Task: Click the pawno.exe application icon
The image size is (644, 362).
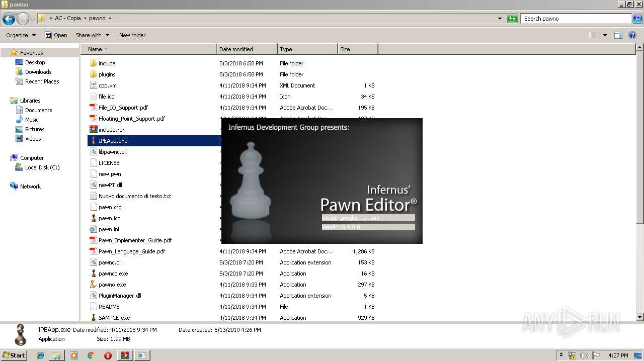Action: tap(93, 285)
